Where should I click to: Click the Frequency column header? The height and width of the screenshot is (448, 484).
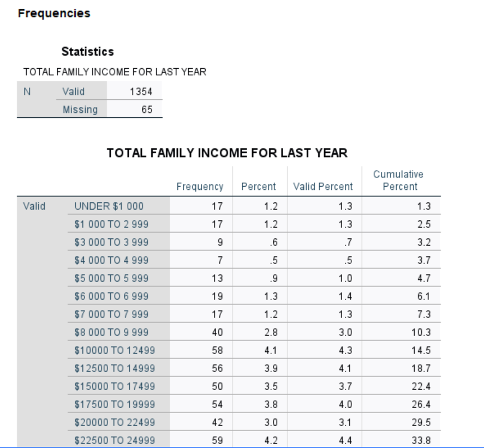[200, 187]
